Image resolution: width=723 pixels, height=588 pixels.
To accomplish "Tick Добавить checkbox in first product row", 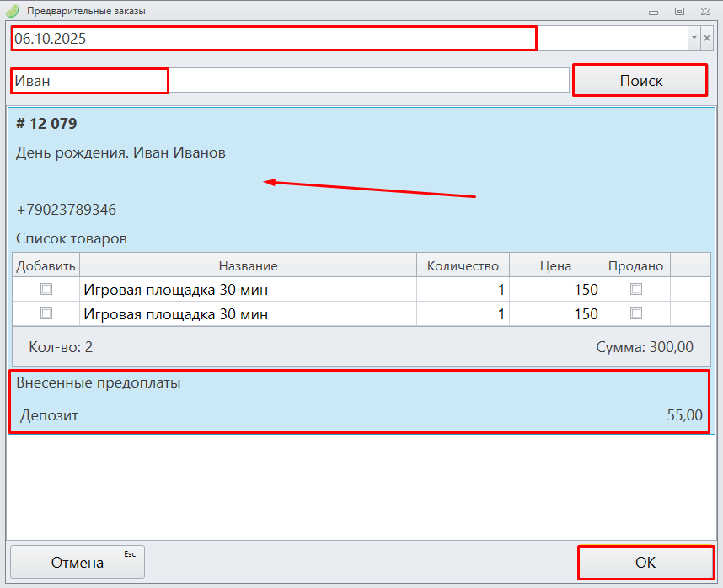I will [46, 289].
